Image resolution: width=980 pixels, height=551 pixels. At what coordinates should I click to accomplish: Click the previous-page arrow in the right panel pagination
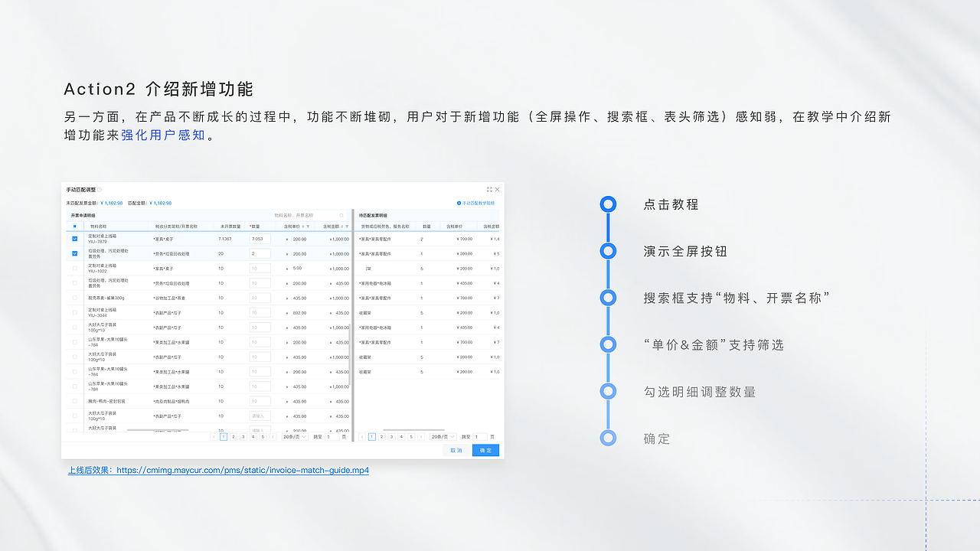[x=362, y=435]
